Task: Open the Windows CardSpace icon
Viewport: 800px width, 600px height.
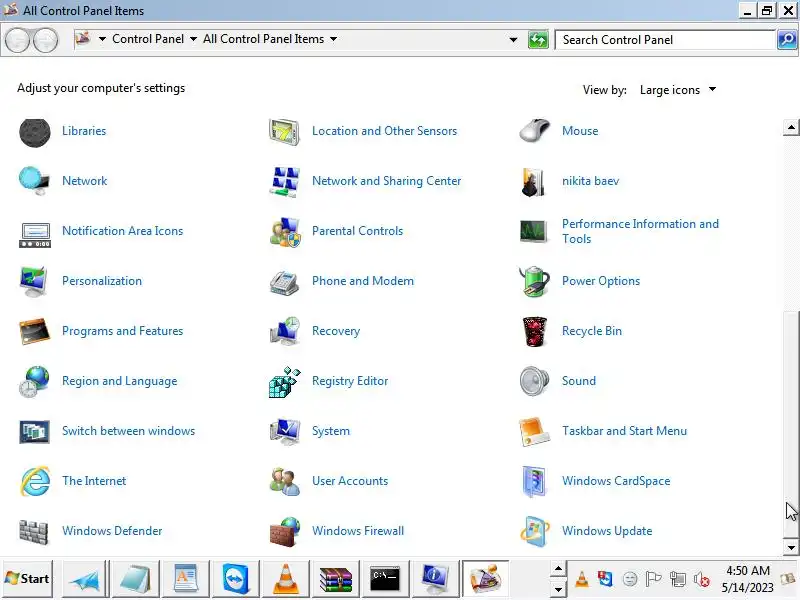Action: pos(534,481)
